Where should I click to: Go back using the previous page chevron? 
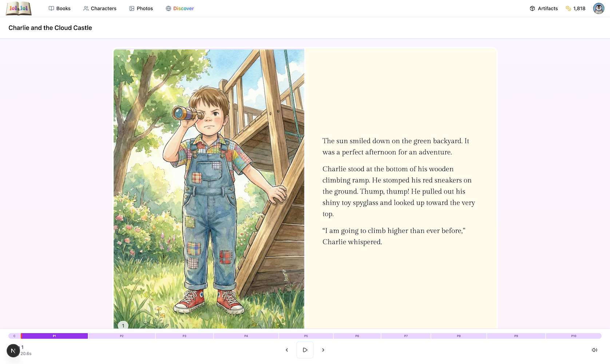[287, 350]
